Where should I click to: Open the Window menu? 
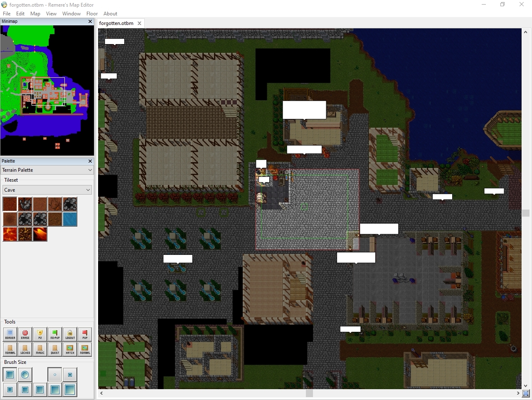coord(71,14)
